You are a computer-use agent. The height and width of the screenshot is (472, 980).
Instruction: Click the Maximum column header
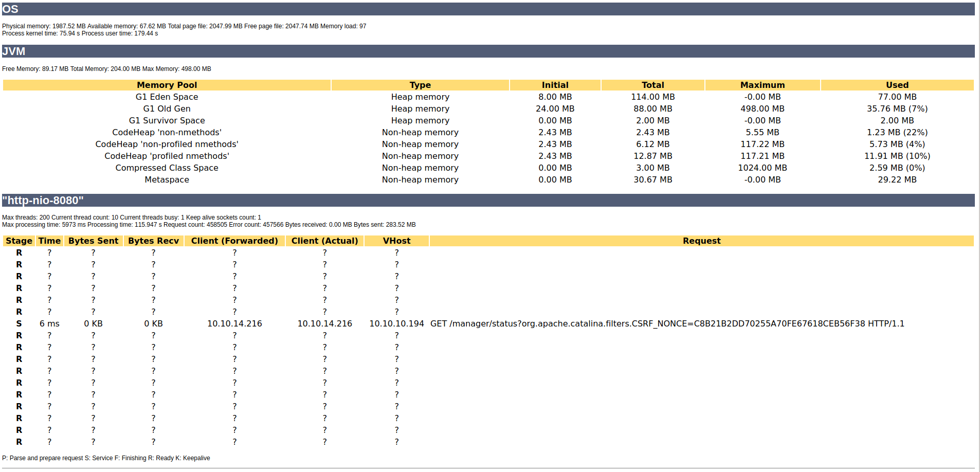coord(762,85)
